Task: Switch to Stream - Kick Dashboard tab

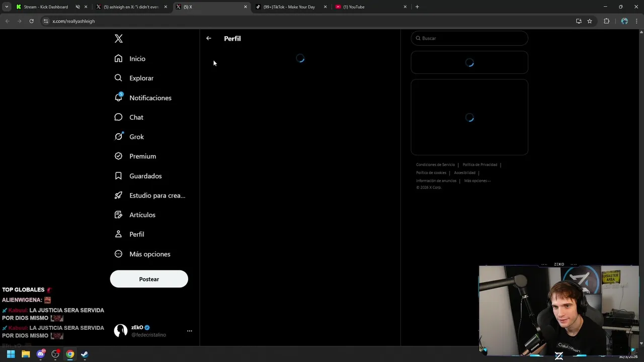Action: pos(46,7)
